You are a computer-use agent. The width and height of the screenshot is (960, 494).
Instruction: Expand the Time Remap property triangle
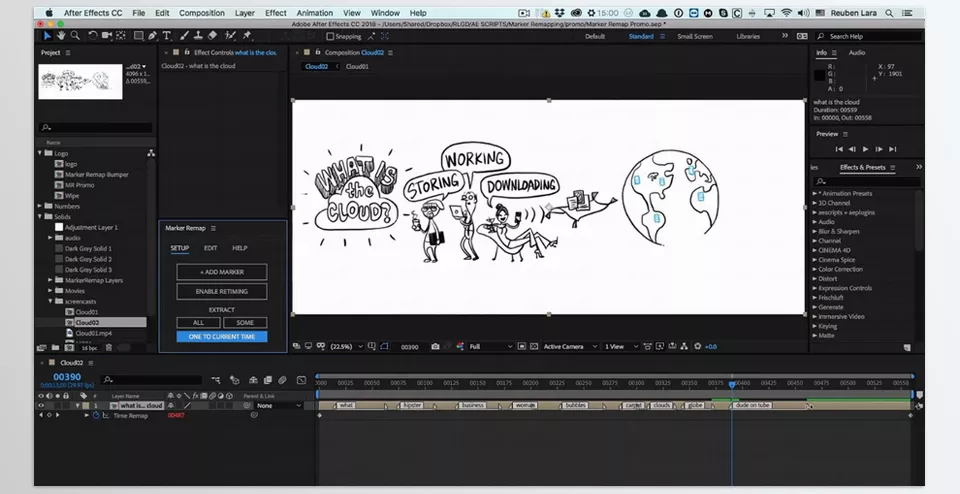tap(86, 415)
